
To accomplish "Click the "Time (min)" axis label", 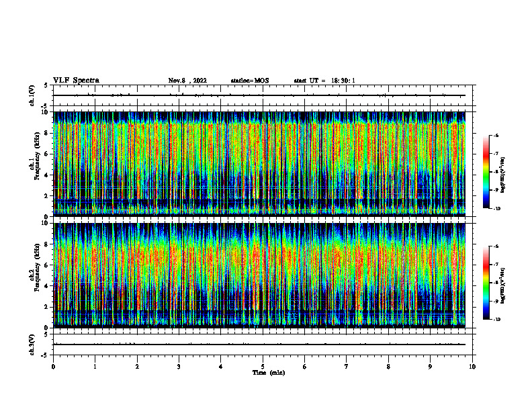I will [269, 373].
